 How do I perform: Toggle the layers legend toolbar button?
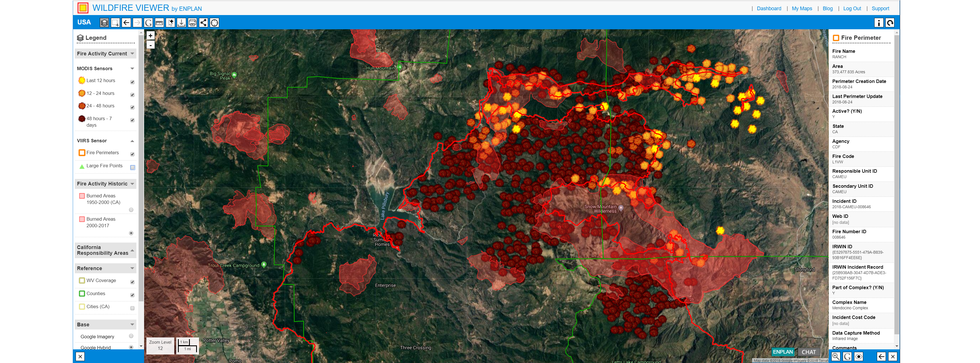click(104, 23)
